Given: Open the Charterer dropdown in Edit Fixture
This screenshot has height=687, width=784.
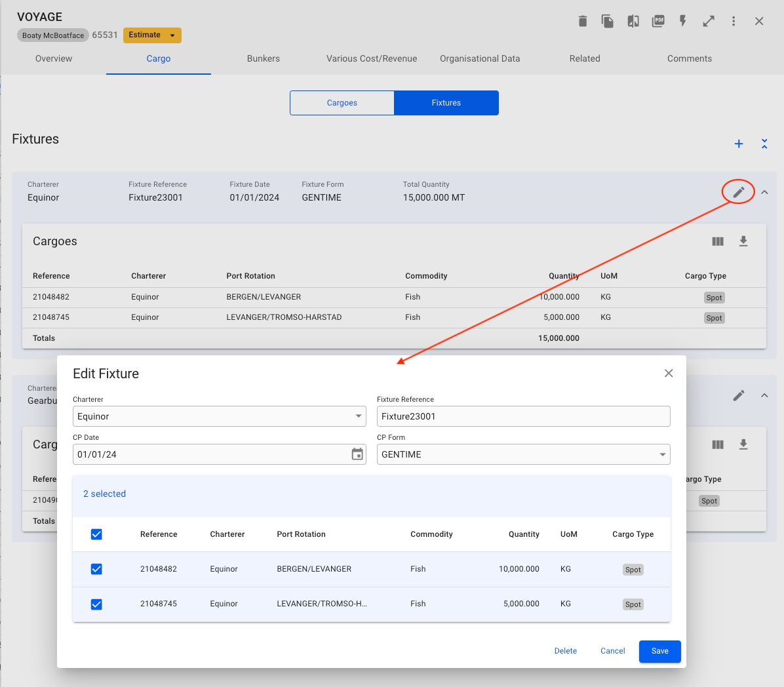Looking at the screenshot, I should (219, 416).
